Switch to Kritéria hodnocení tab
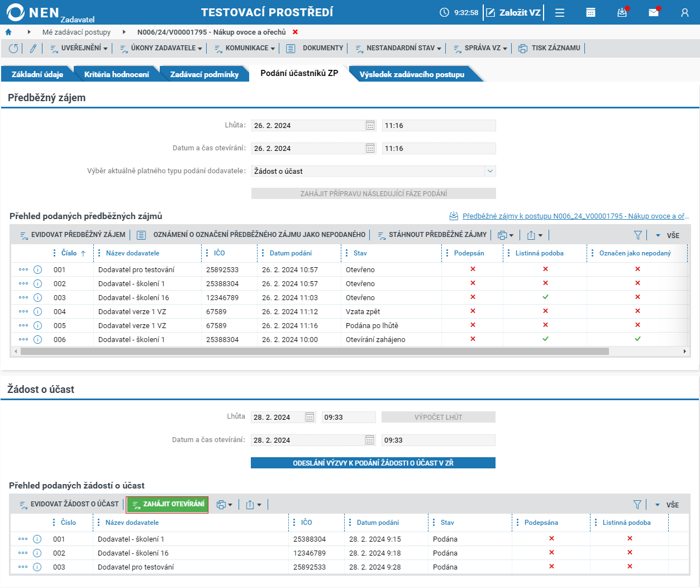This screenshot has width=700, height=588. [x=116, y=74]
